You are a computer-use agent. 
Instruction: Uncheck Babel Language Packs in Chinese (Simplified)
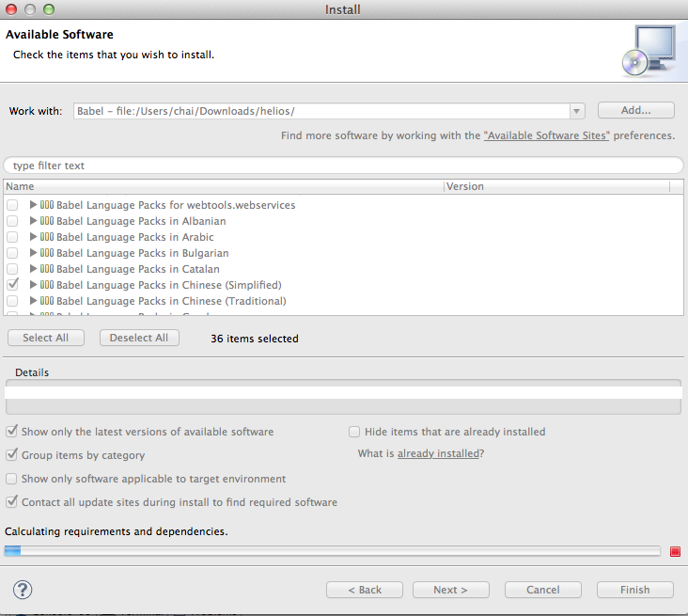pos(12,285)
